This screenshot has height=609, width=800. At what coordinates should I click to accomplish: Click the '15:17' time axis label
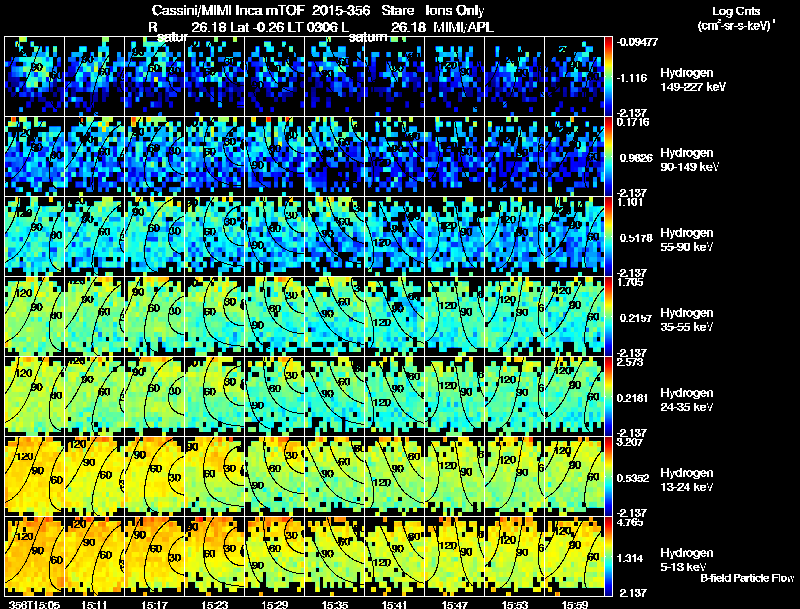pyautogui.click(x=155, y=605)
